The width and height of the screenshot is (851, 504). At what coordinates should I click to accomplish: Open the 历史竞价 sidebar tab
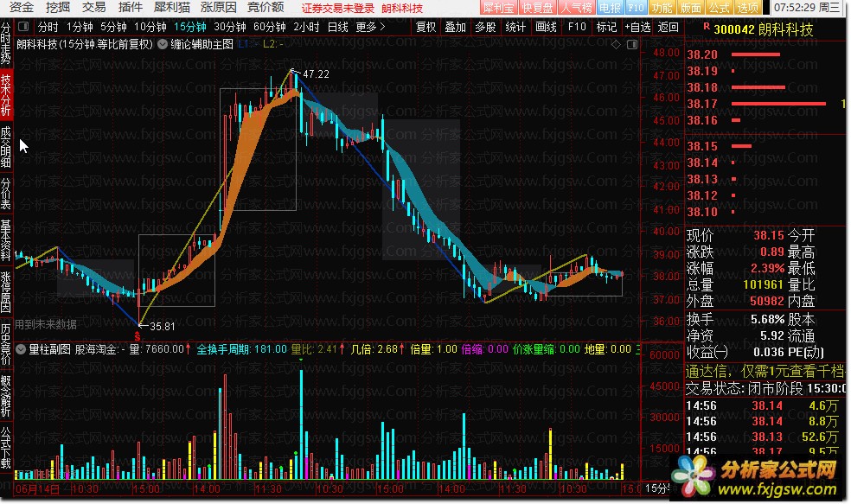6,344
